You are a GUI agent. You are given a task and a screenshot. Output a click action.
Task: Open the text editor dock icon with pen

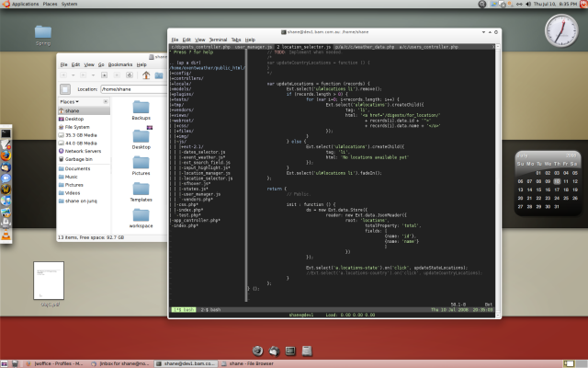6,144
